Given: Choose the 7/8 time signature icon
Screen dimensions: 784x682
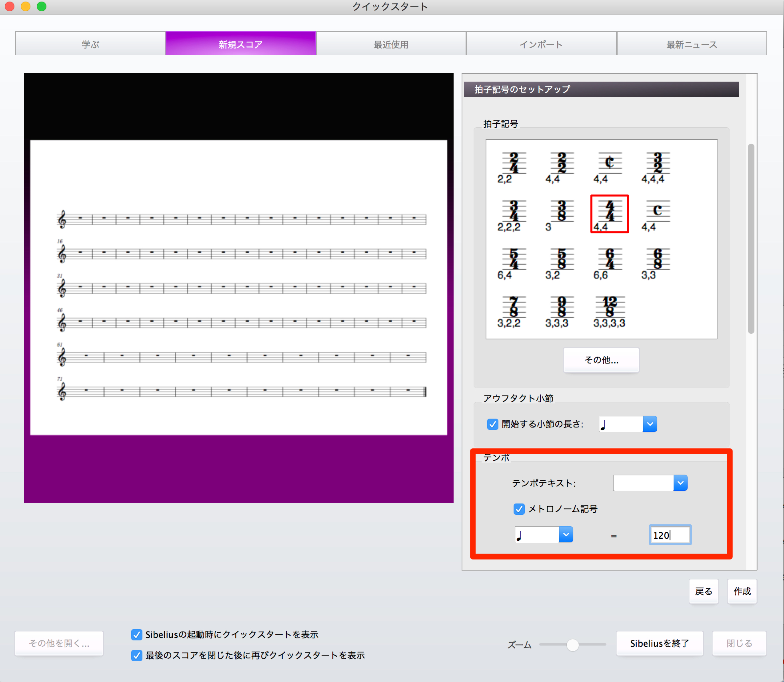Looking at the screenshot, I should 514,311.
